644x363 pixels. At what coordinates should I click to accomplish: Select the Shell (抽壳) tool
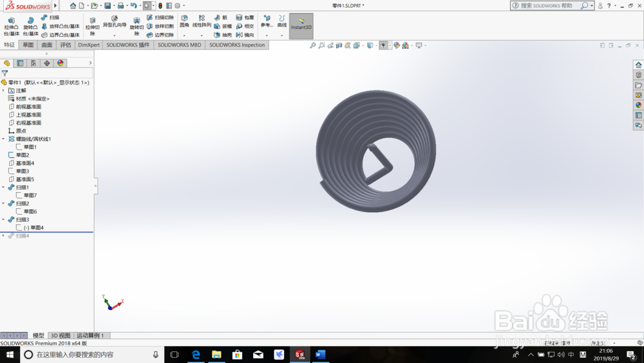223,35
